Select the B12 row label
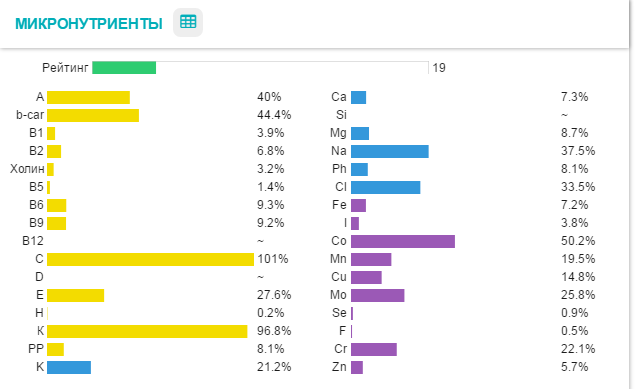Viewport: 639px width, 389px height. tap(33, 241)
